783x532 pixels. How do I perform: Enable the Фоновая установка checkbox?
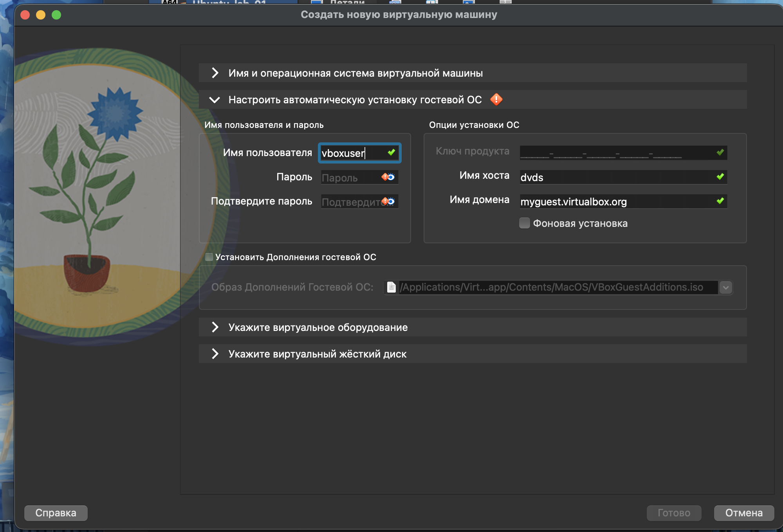524,223
